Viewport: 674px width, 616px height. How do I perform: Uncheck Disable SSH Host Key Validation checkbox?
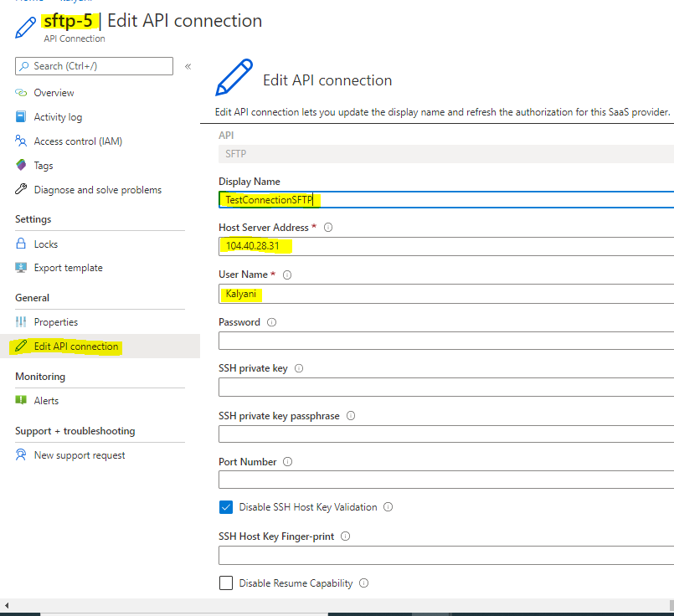(x=226, y=507)
